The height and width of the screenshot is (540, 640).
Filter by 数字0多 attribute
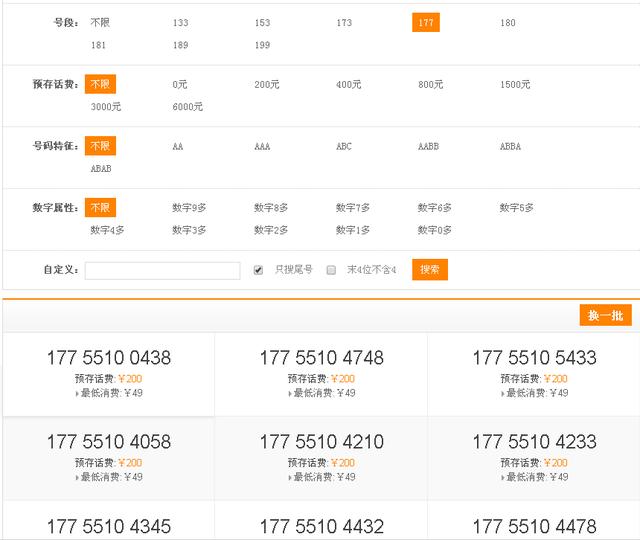[x=434, y=230]
